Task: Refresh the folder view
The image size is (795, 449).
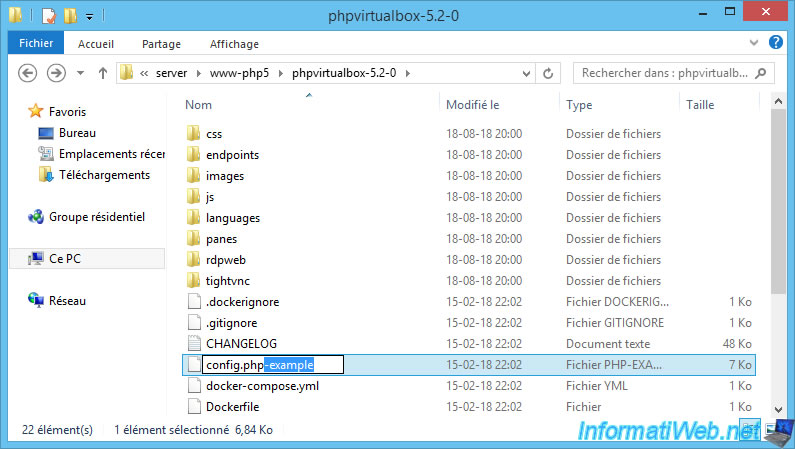Action: (548, 73)
